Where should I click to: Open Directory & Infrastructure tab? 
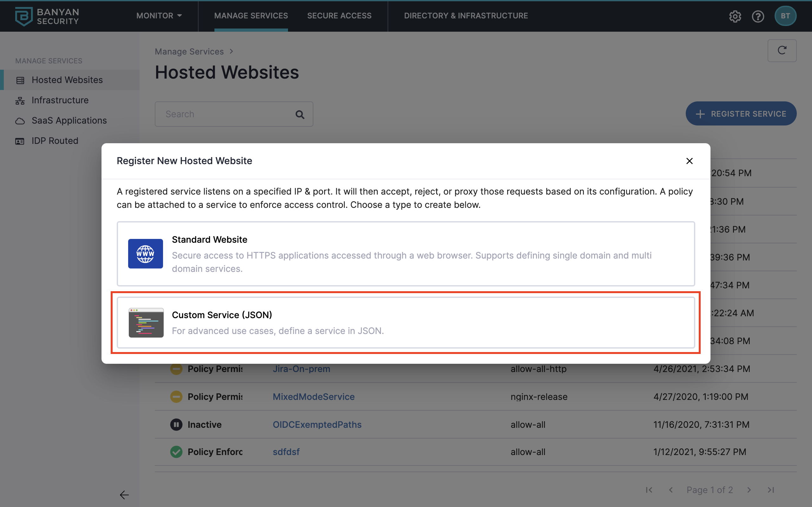[466, 16]
